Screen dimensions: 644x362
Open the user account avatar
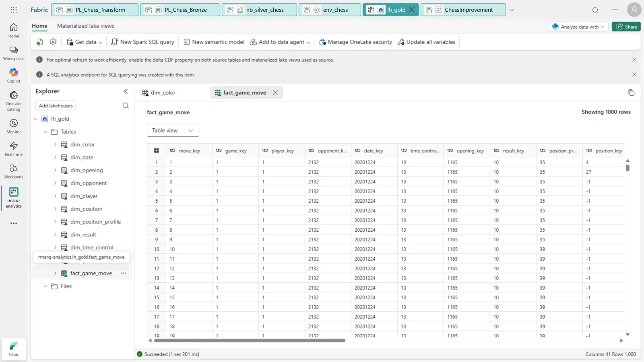click(634, 10)
